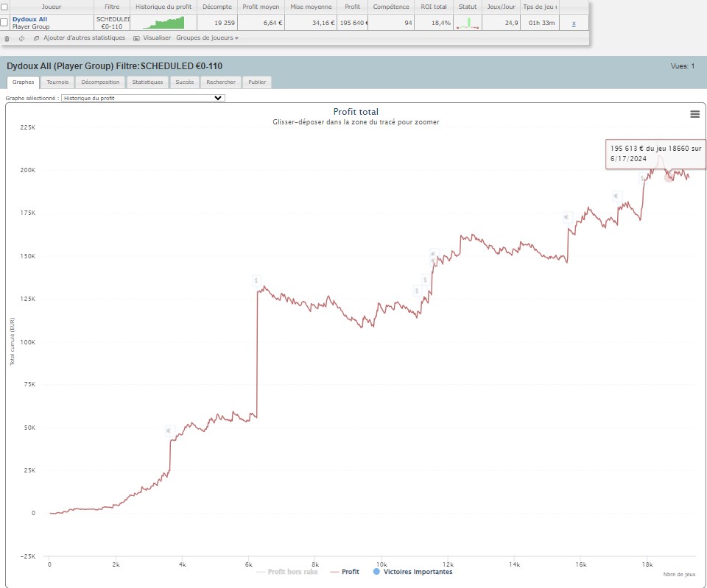
Task: Open the Tournois tab
Action: (x=57, y=82)
